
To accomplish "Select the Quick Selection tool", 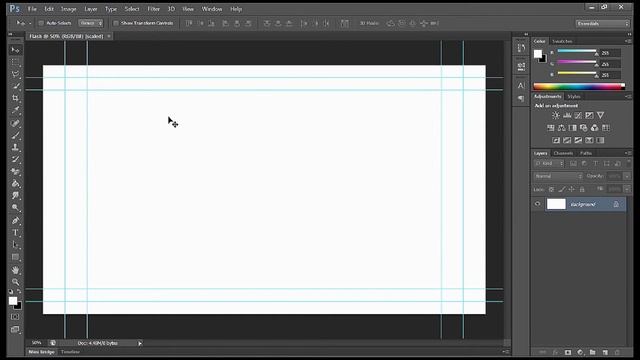I will coord(15,86).
